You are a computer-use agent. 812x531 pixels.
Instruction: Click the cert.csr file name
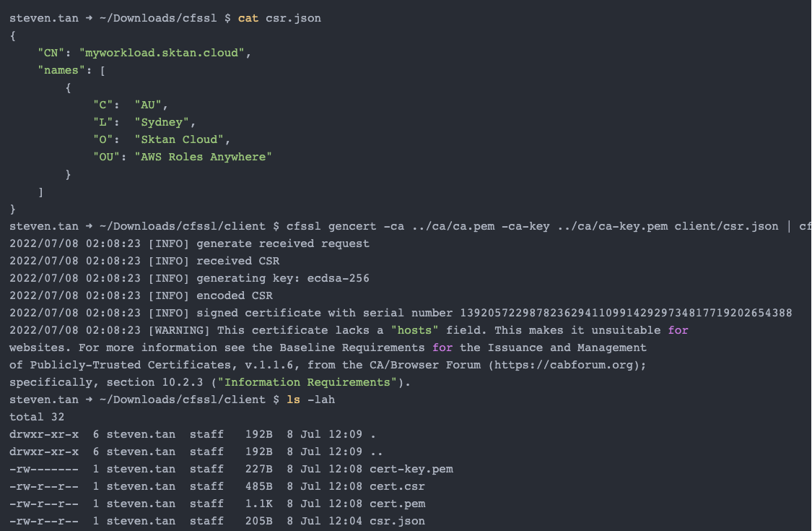tap(397, 486)
